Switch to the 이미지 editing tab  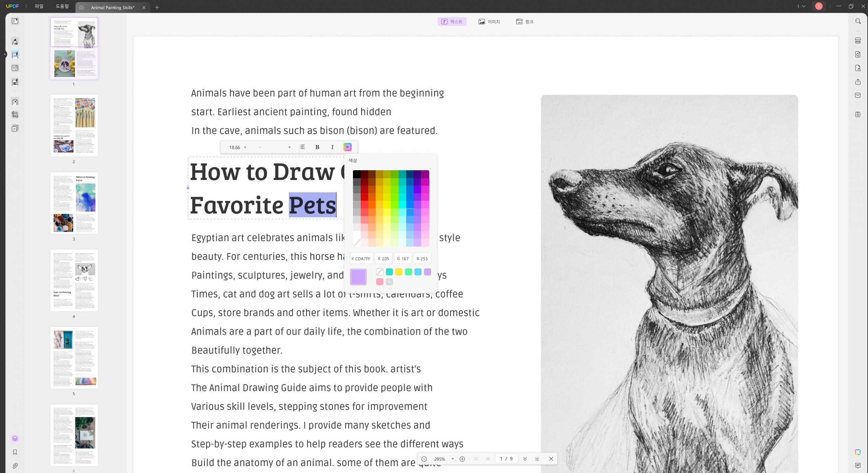coord(489,22)
